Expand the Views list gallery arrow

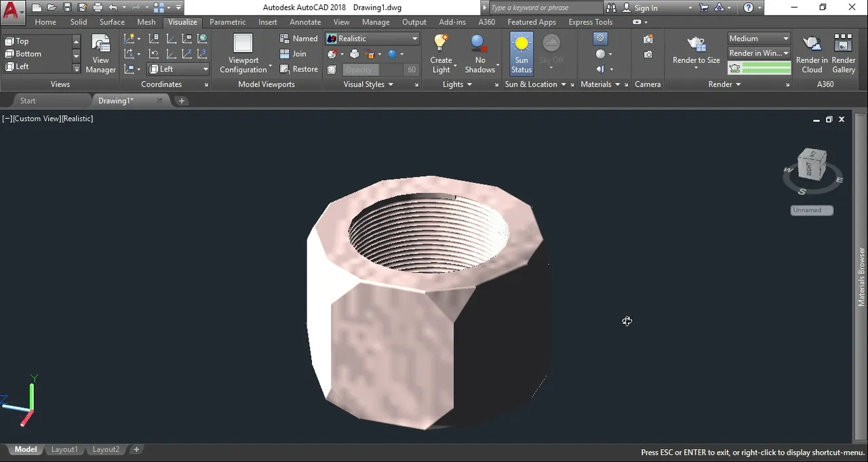point(76,69)
